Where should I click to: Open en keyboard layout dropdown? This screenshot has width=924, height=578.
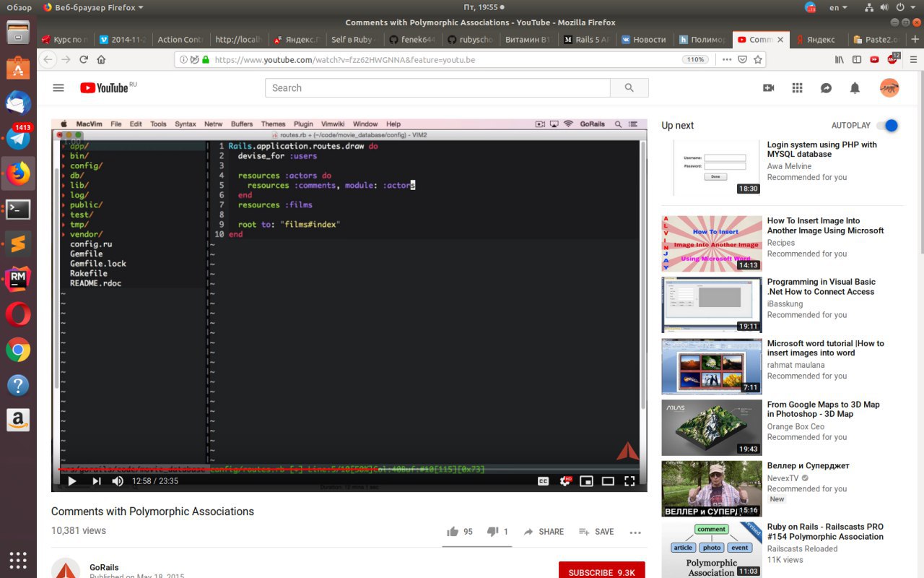tap(838, 7)
